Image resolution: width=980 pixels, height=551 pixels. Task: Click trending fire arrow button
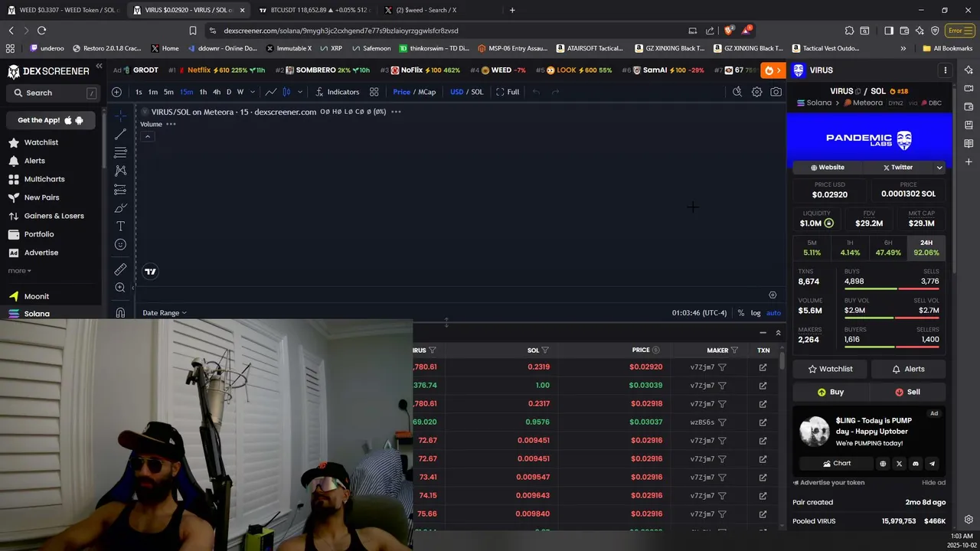click(773, 70)
